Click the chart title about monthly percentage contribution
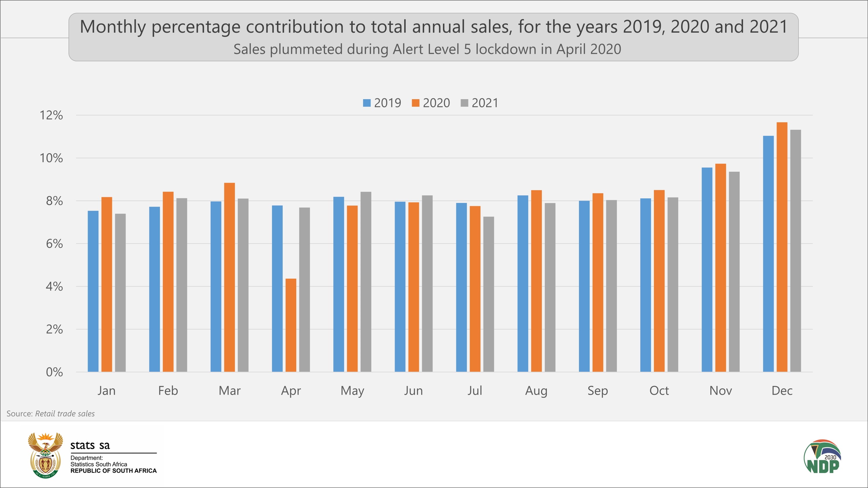Image resolution: width=868 pixels, height=488 pixels. click(433, 27)
